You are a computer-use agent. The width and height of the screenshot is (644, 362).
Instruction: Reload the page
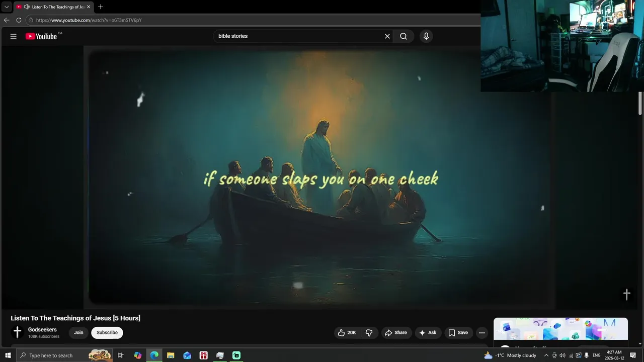click(x=19, y=20)
